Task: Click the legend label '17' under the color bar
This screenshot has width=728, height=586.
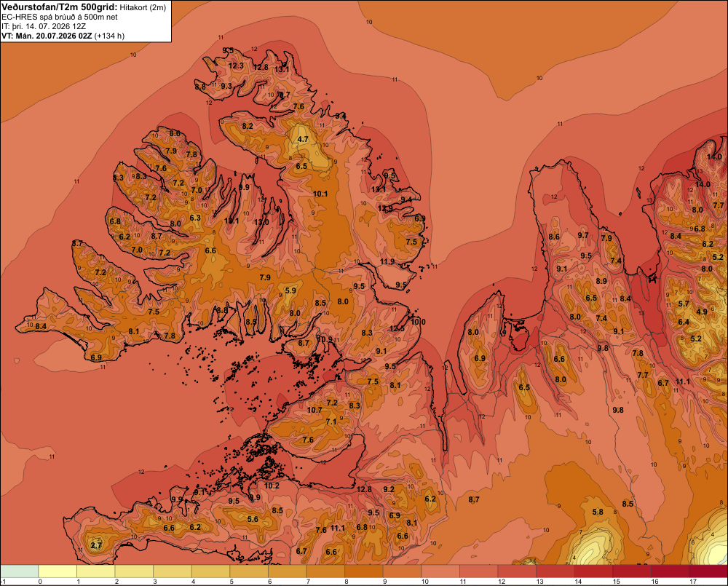Action: [693, 582]
